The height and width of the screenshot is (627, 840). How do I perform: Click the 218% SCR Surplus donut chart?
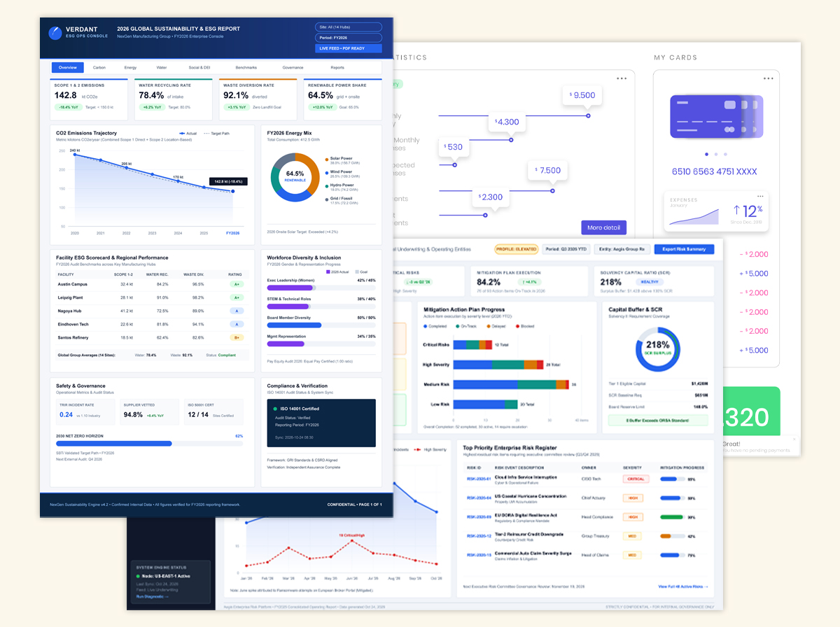coord(657,348)
